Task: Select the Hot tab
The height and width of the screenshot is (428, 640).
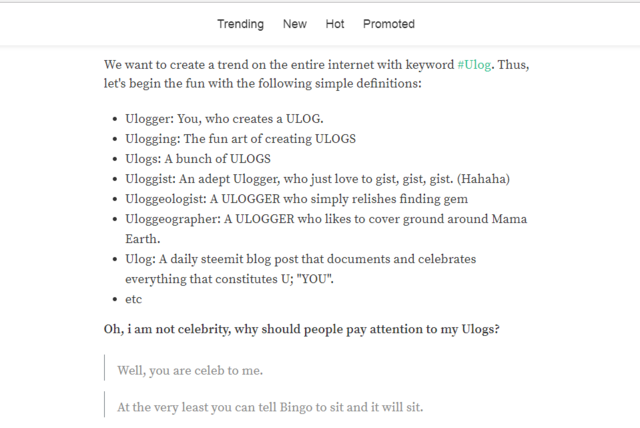Action: 335,24
